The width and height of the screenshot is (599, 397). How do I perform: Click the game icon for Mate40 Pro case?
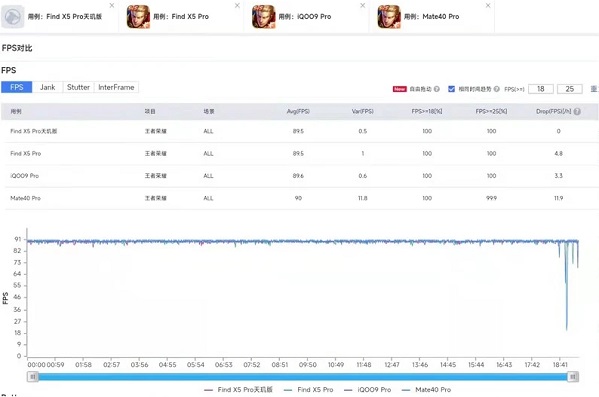pos(389,16)
